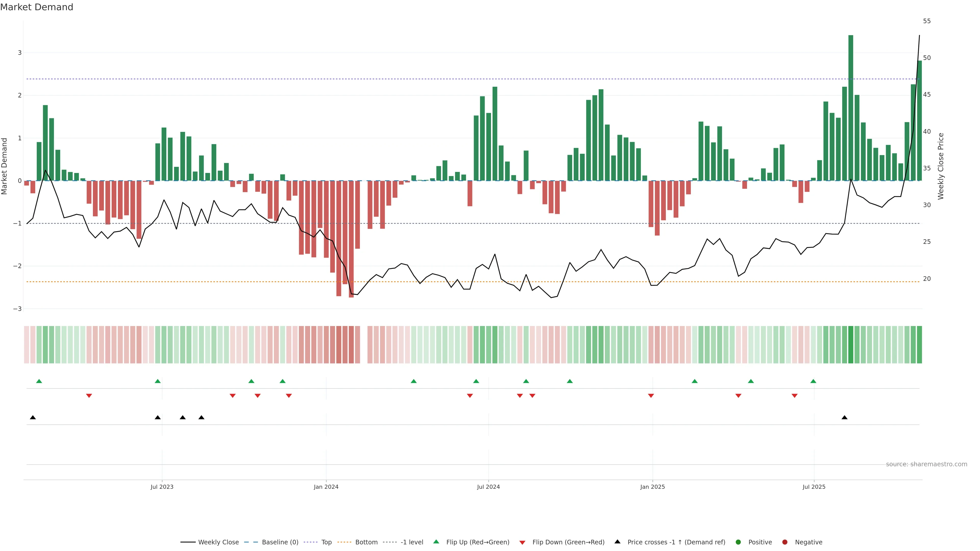Click the Market Demand chart title
The width and height of the screenshot is (980, 551).
pyautogui.click(x=36, y=7)
